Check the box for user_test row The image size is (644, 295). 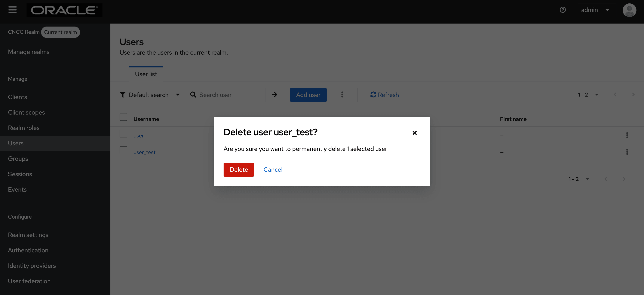pyautogui.click(x=123, y=150)
